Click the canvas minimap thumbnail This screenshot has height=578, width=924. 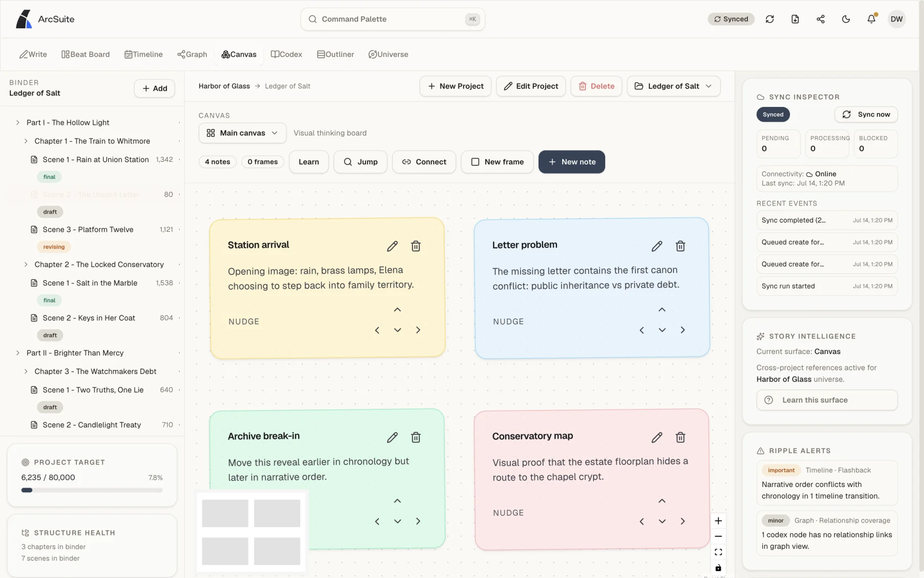(x=251, y=532)
